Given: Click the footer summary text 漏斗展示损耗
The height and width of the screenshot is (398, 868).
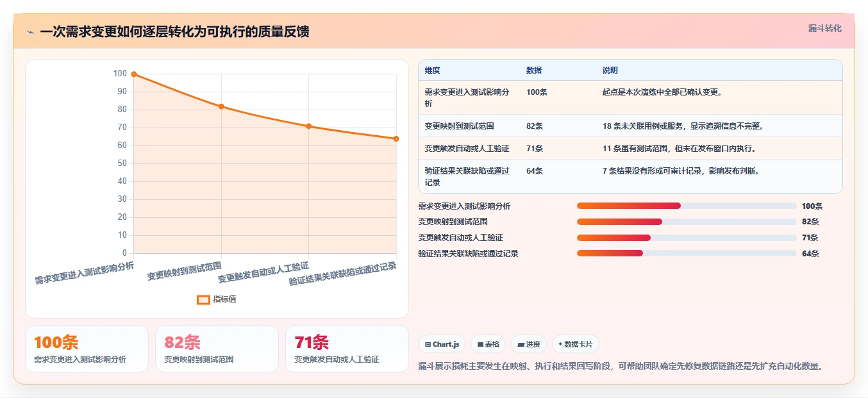Looking at the screenshot, I should coord(620,367).
